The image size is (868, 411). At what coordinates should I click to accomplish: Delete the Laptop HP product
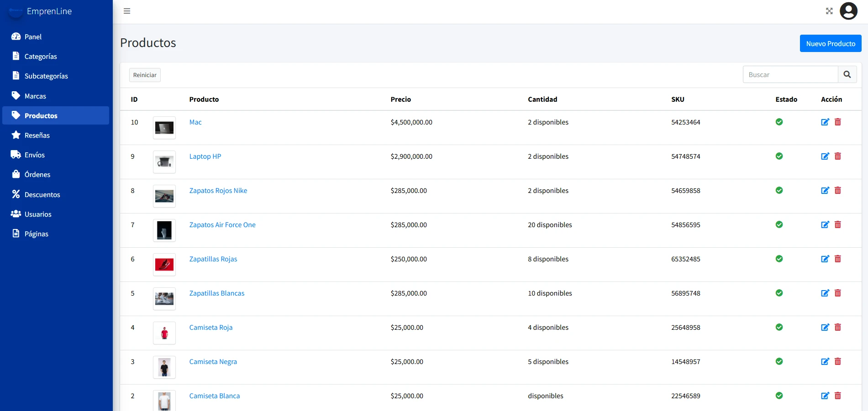coord(838,156)
